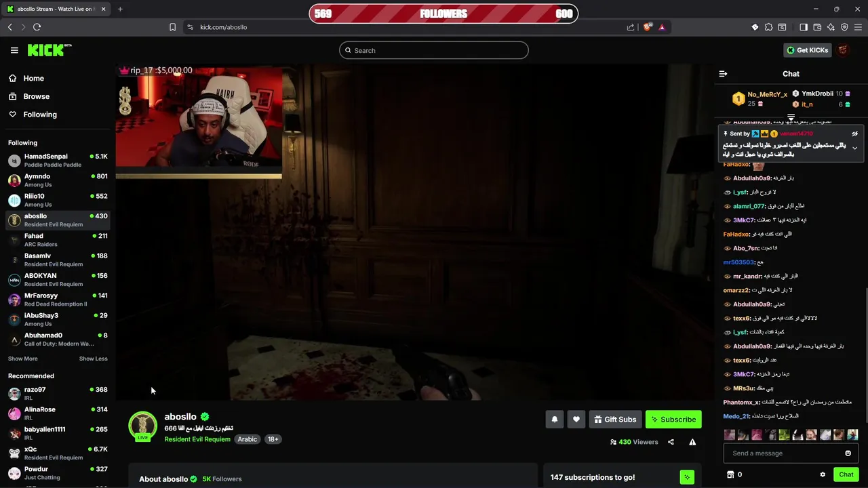Open Brave Leo AI icon

click(831, 27)
